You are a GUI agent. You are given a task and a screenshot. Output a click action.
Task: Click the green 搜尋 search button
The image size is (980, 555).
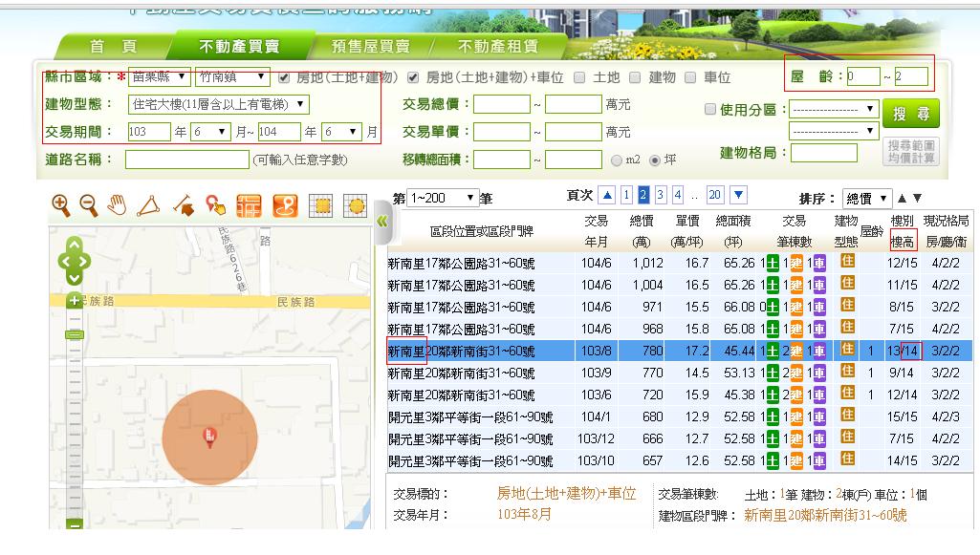910,114
